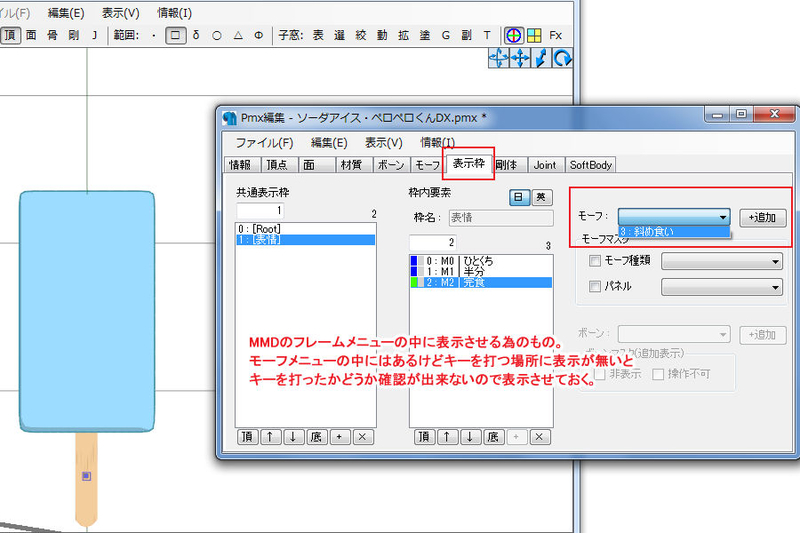The width and height of the screenshot is (800, 533).
Task: Open the T sub-window in PmxView toolbar
Action: coord(487,35)
